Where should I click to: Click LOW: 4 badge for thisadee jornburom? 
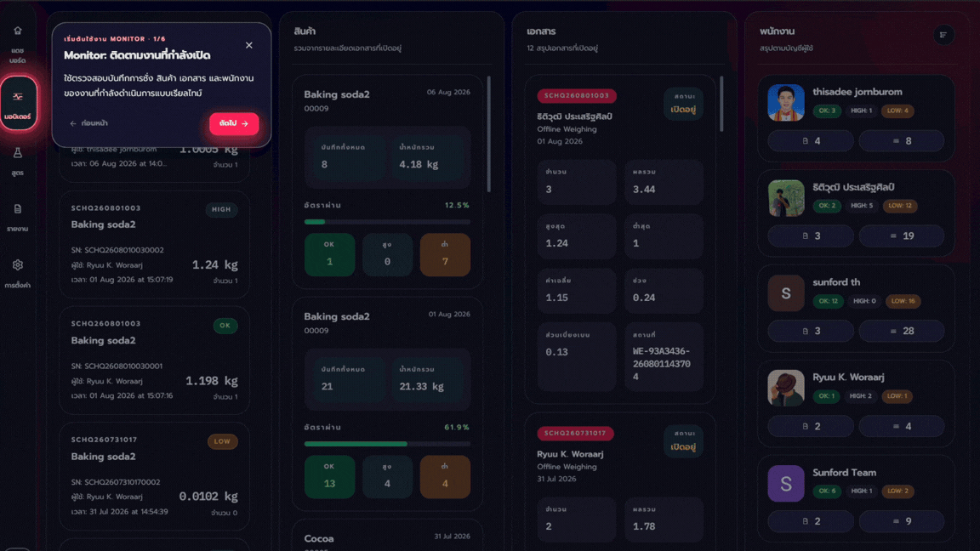(x=897, y=111)
